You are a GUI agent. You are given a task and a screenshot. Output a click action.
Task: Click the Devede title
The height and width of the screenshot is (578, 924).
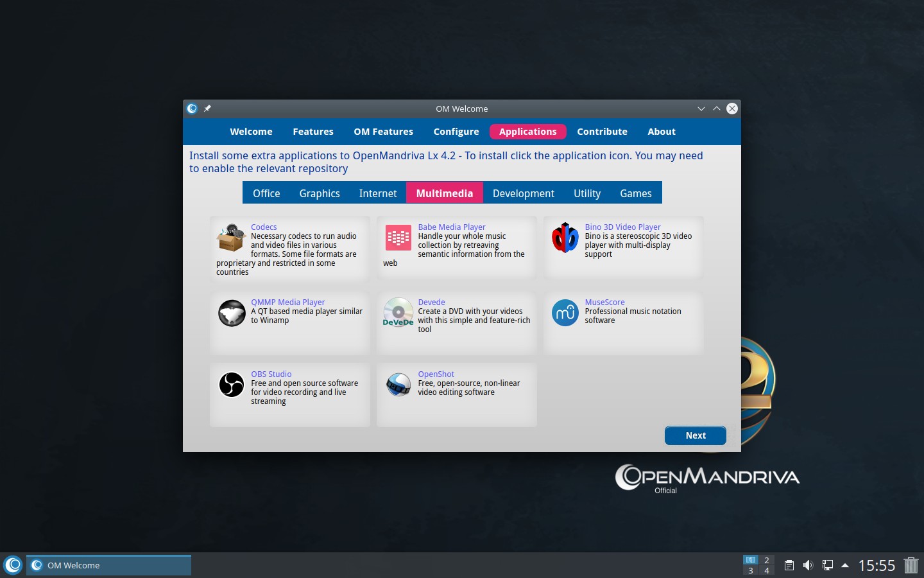tap(431, 302)
